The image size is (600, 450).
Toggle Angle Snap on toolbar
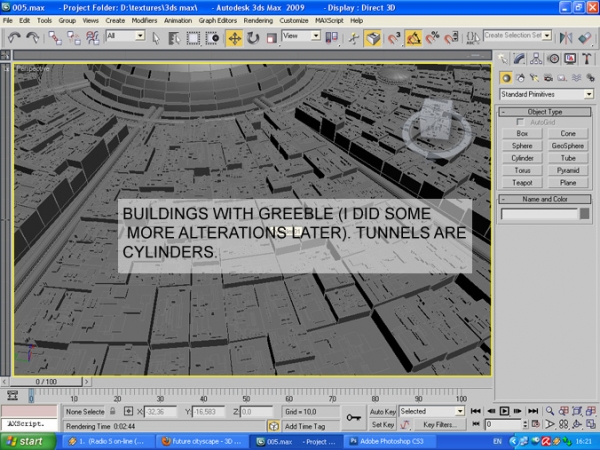coord(413,38)
